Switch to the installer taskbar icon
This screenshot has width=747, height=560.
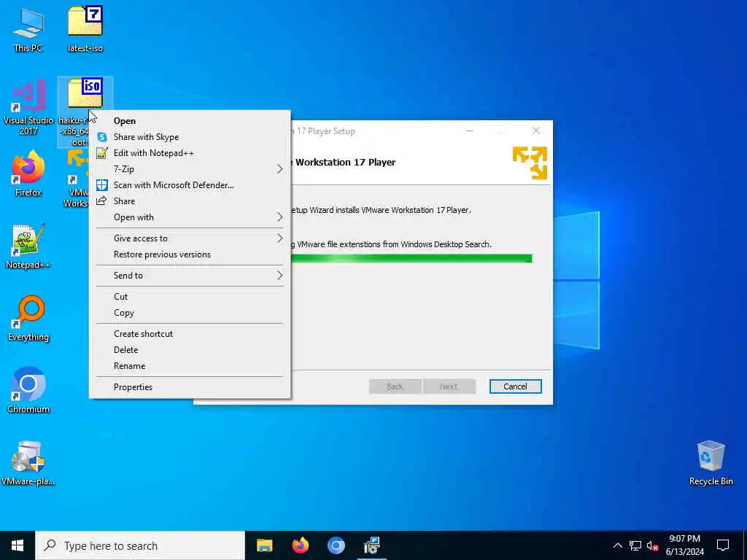click(x=371, y=545)
